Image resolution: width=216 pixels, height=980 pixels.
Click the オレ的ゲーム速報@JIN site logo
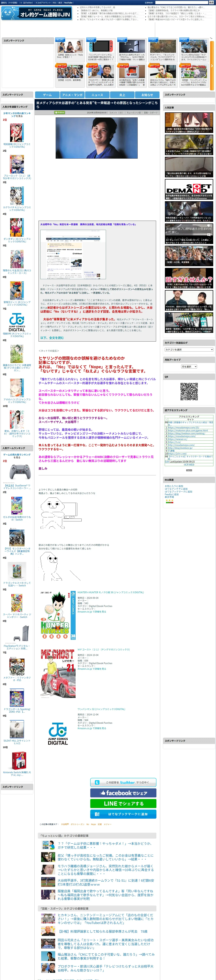[37, 13]
